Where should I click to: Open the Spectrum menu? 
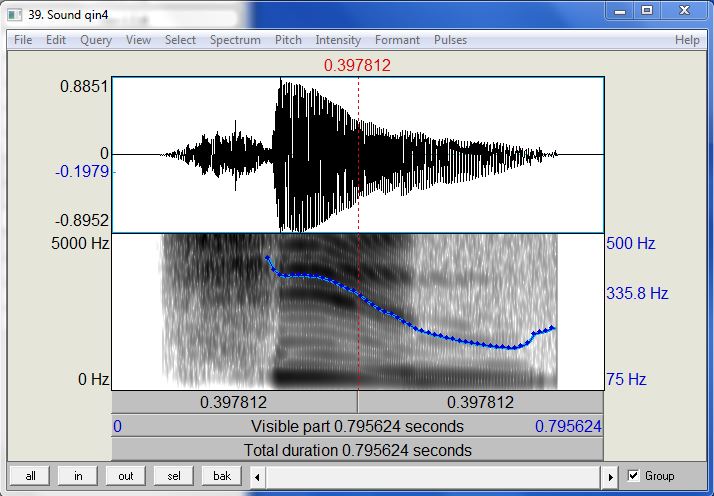click(x=235, y=40)
